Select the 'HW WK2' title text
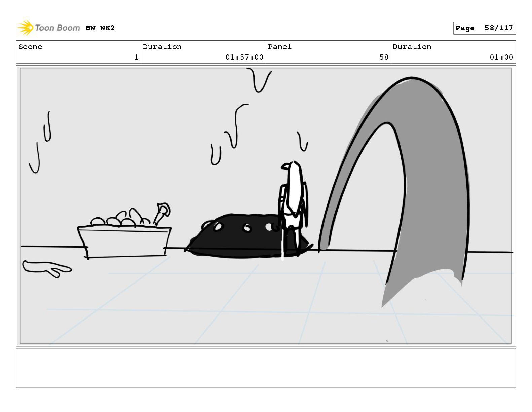532x412 pixels. (100, 28)
